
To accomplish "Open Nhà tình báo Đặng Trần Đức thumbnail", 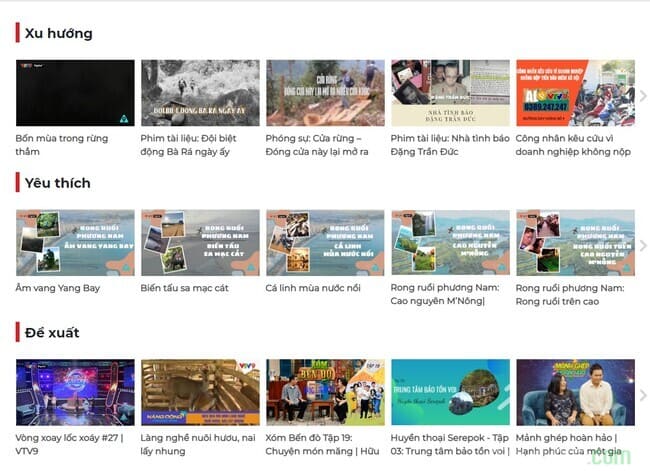I will point(451,93).
